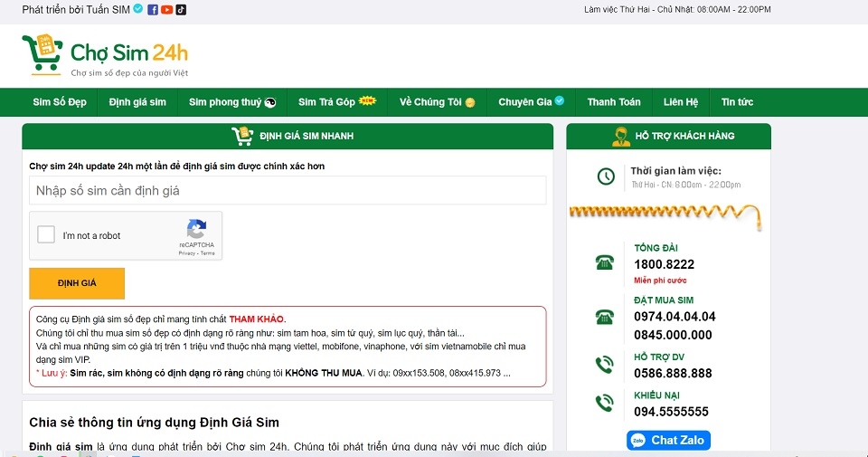Open the YouTube icon in top bar
Screen dimensions: 868x457
[x=166, y=9]
